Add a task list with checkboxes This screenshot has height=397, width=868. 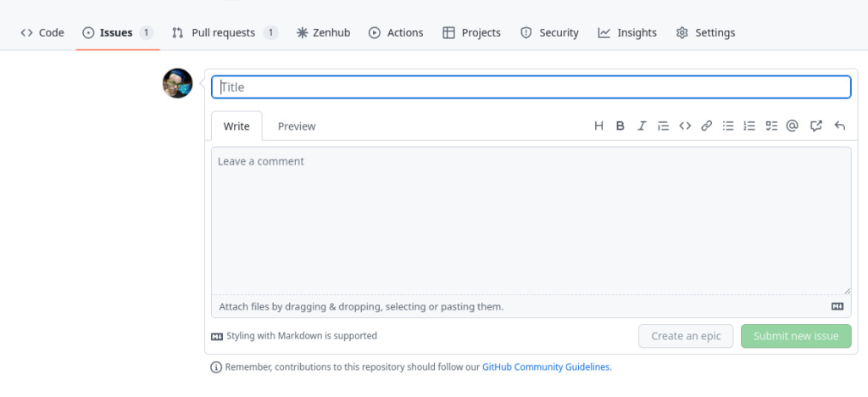(x=771, y=126)
